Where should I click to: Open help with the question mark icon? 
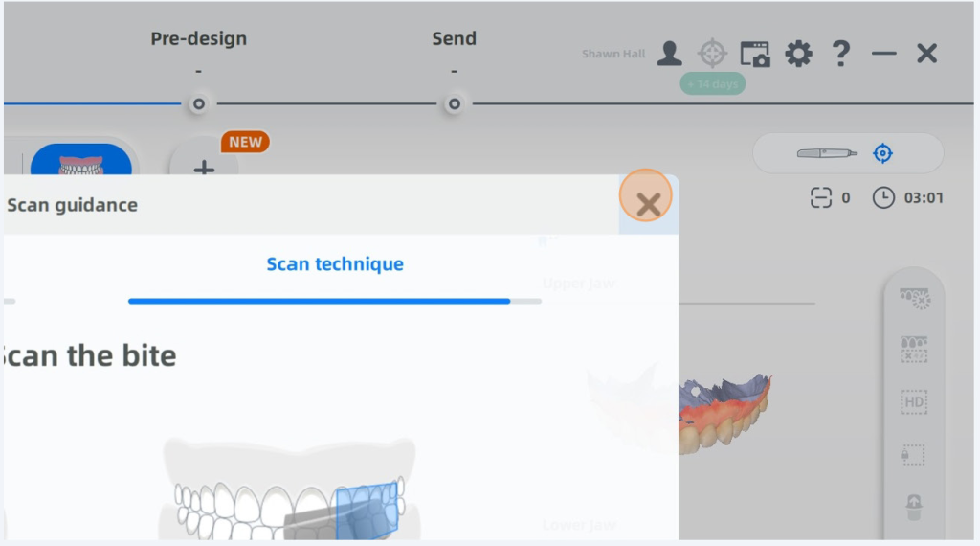click(840, 54)
